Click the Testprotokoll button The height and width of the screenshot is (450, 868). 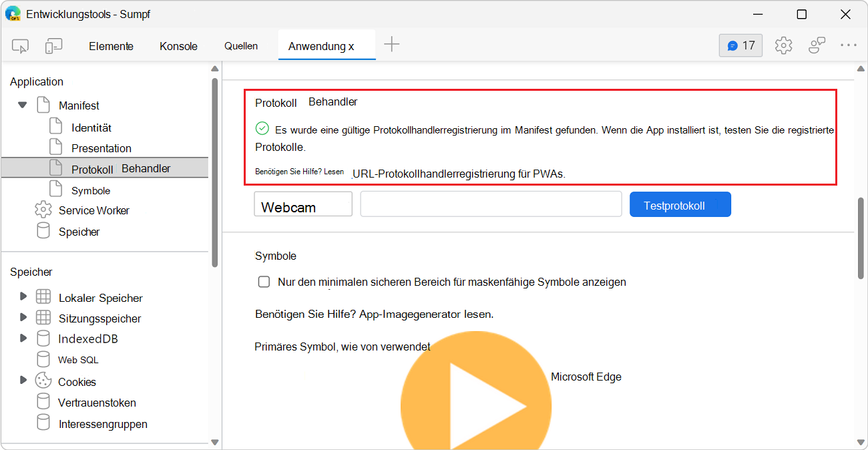680,204
